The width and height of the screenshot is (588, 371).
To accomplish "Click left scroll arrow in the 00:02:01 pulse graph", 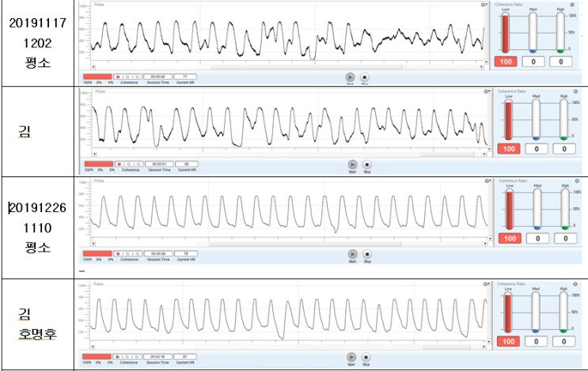I will 94,153.
